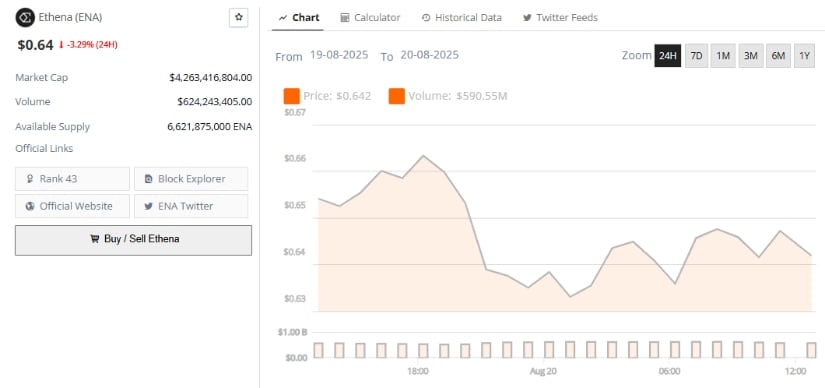The height and width of the screenshot is (388, 825).
Task: Open the Chart tab
Action: click(299, 17)
